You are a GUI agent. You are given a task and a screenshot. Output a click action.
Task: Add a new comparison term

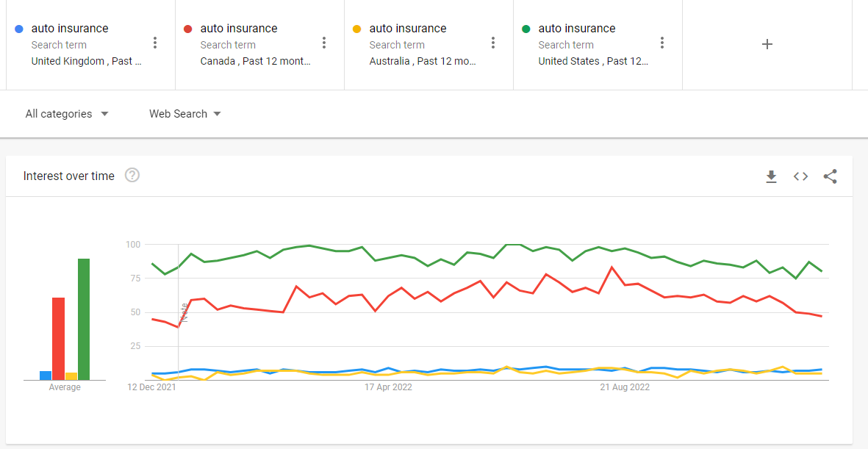tap(767, 44)
